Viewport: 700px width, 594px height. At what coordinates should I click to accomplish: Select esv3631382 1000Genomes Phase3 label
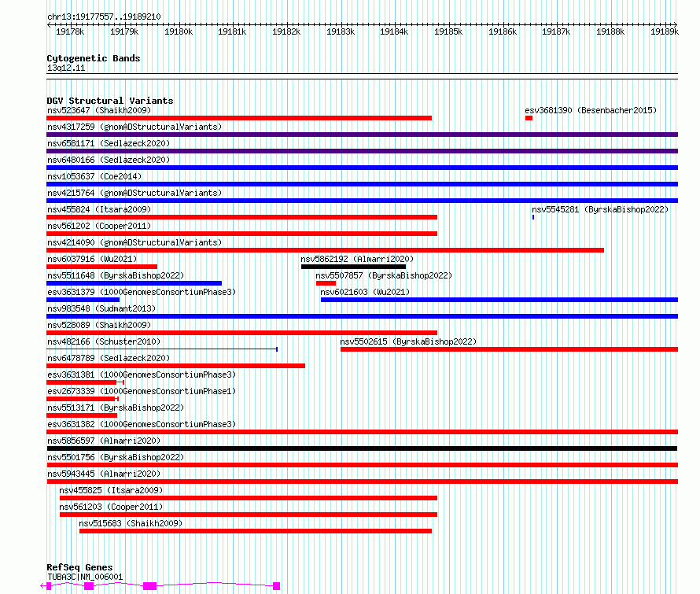point(142,424)
